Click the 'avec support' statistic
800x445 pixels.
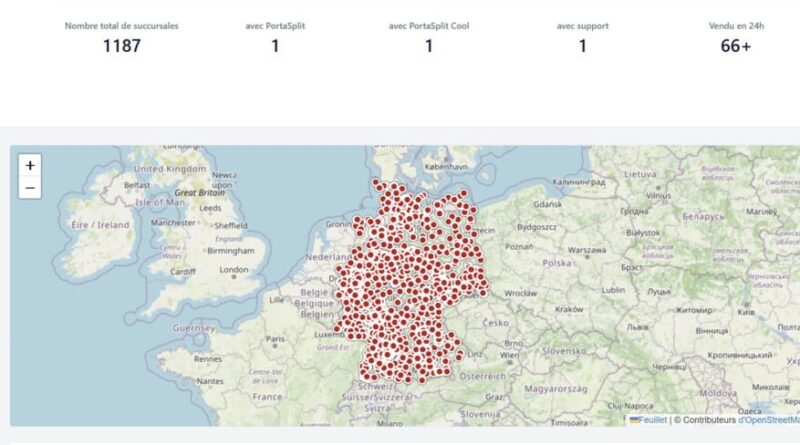tap(583, 38)
